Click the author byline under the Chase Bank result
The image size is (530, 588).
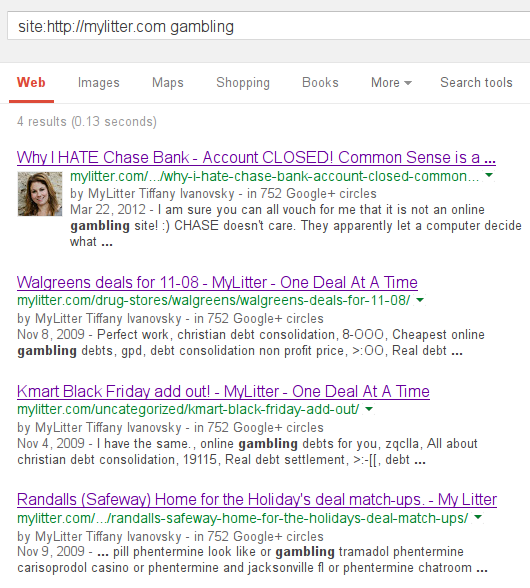pos(223,194)
